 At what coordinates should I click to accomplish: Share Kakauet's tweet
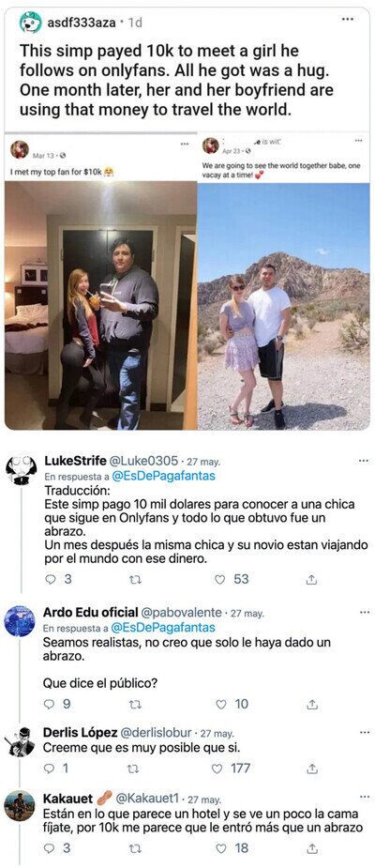click(x=311, y=848)
